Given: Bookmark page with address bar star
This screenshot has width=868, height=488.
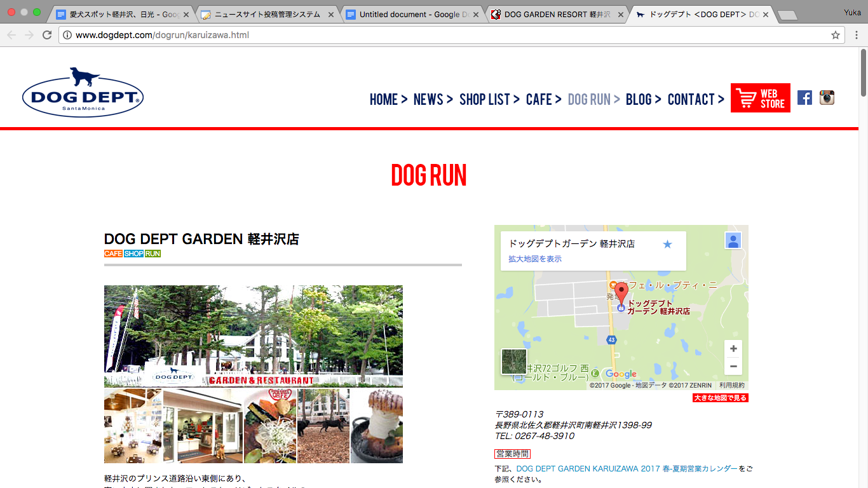Looking at the screenshot, I should point(836,35).
